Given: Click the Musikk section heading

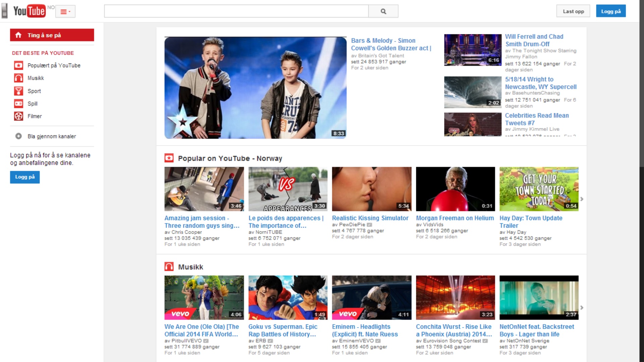Looking at the screenshot, I should coord(191,267).
